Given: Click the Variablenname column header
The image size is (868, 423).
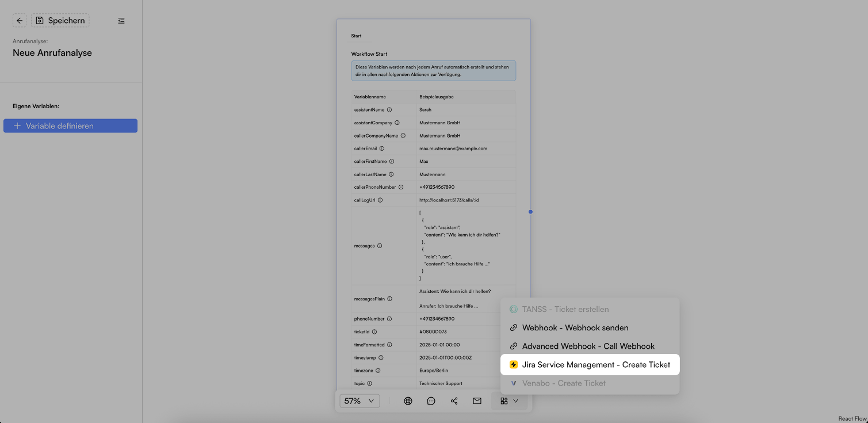Looking at the screenshot, I should (370, 97).
